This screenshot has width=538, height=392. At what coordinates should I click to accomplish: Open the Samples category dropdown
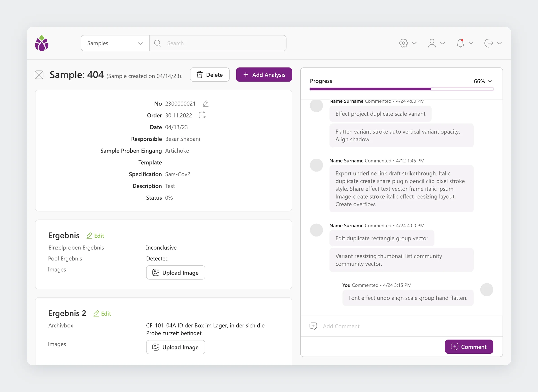coord(115,43)
